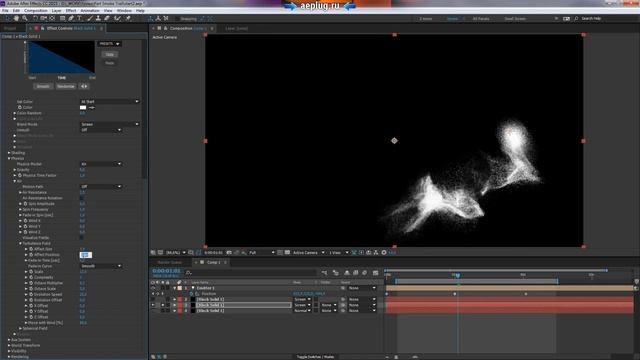
Task: Select the Selection arrow tool
Action: click(7, 18)
